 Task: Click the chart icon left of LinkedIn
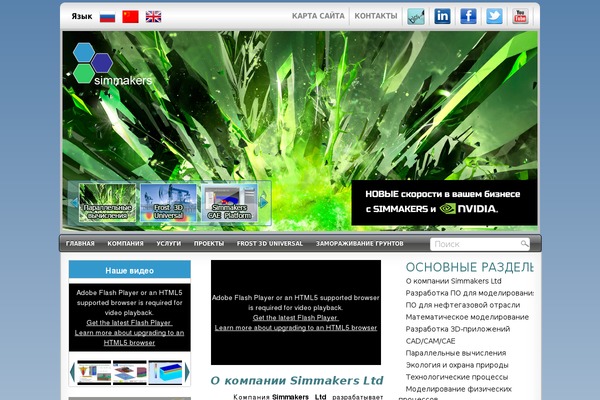tap(416, 16)
